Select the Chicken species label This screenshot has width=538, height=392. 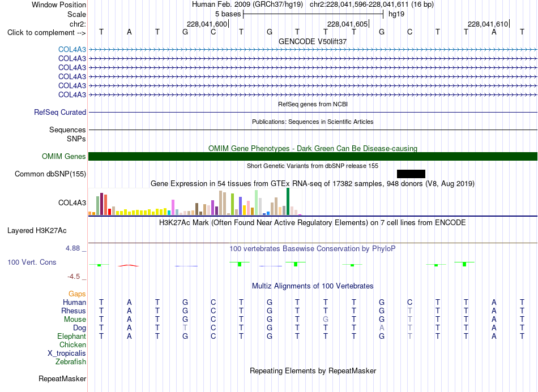[72, 345]
